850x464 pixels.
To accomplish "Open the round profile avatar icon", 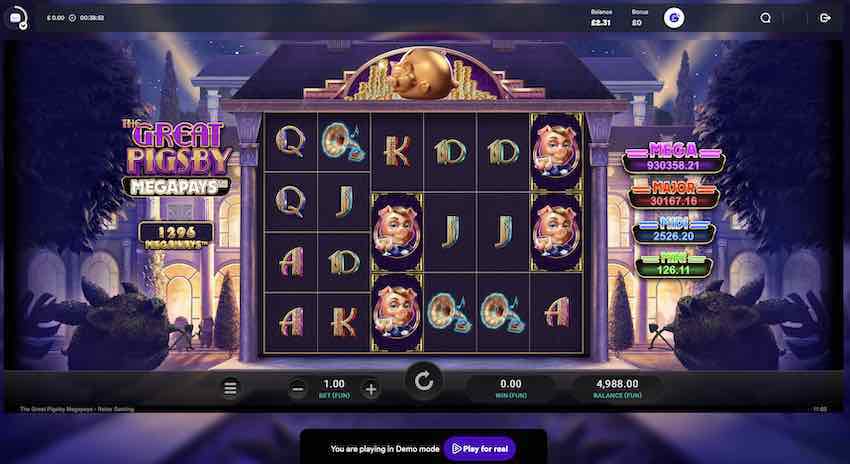I will 674,18.
